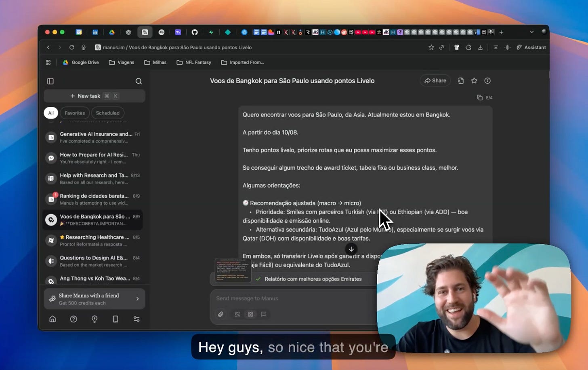
Task: Reload the page
Action: (71, 47)
